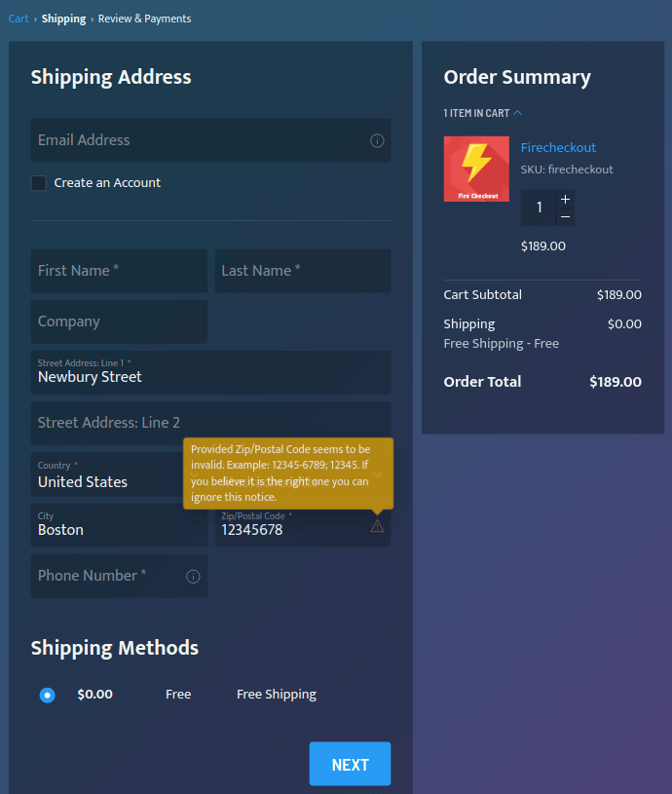Click the Create an Account label

(107, 183)
